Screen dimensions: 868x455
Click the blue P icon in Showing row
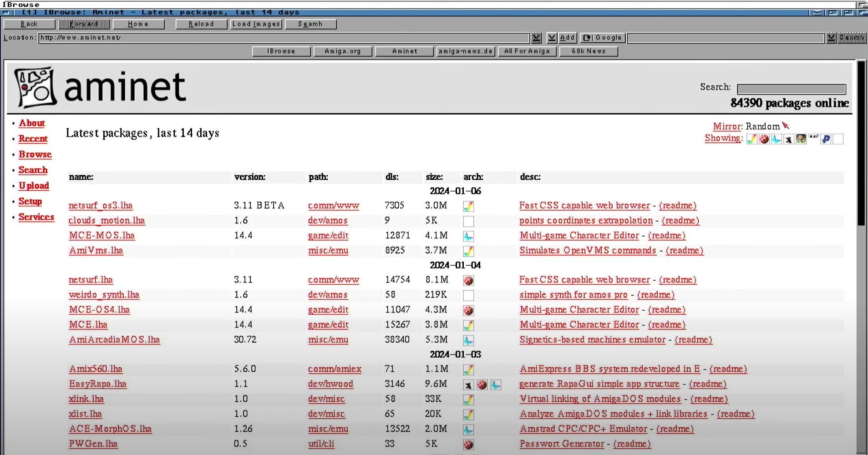point(826,139)
